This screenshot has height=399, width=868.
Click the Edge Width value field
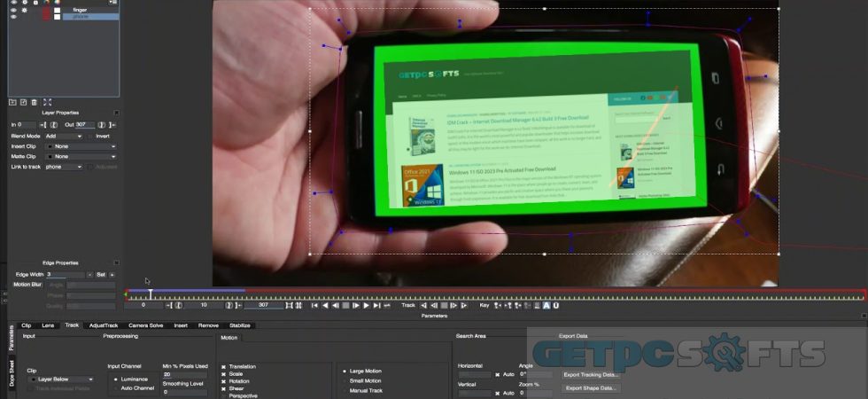pos(65,274)
